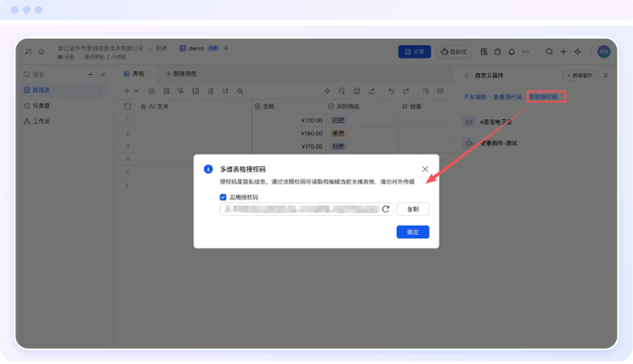Open the 开发指南 link

(475, 98)
